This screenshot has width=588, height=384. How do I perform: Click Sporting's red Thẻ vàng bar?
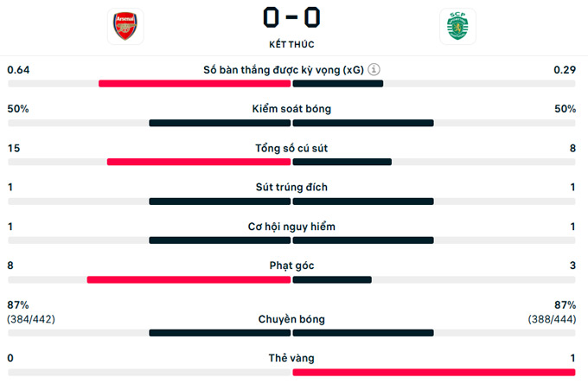coord(434,372)
